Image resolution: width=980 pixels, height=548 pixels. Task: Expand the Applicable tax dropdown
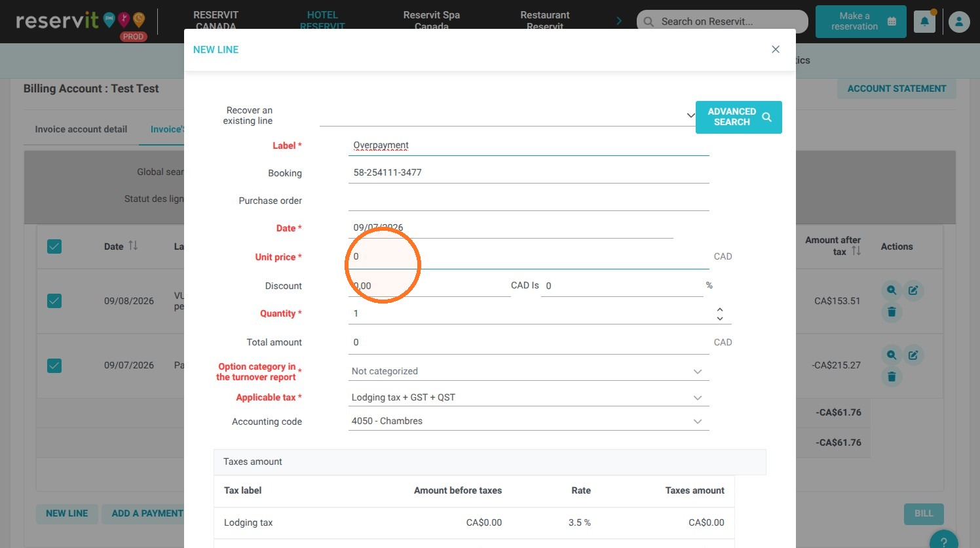pos(529,397)
